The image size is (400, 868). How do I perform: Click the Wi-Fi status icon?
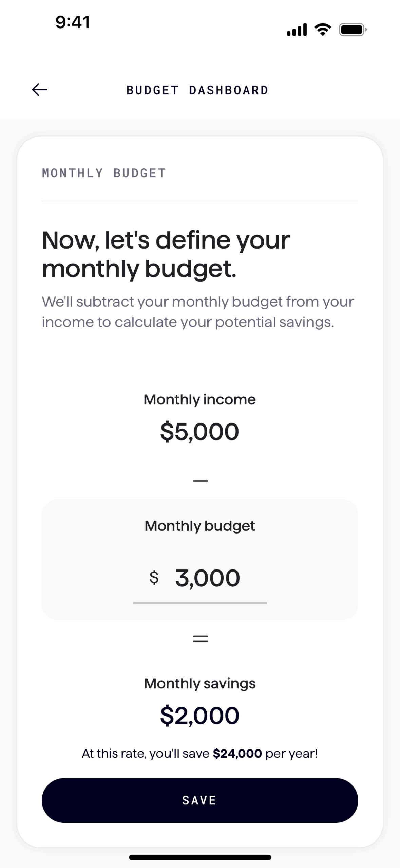[x=323, y=30]
